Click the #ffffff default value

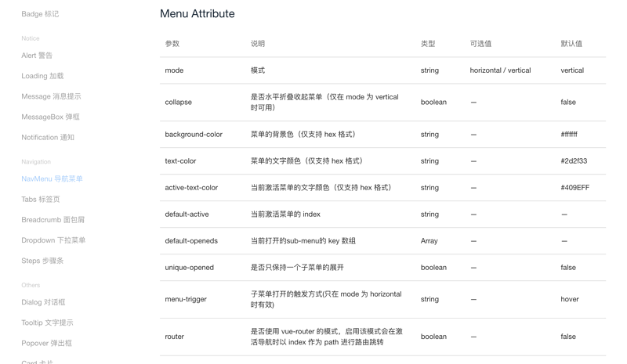coord(569,135)
